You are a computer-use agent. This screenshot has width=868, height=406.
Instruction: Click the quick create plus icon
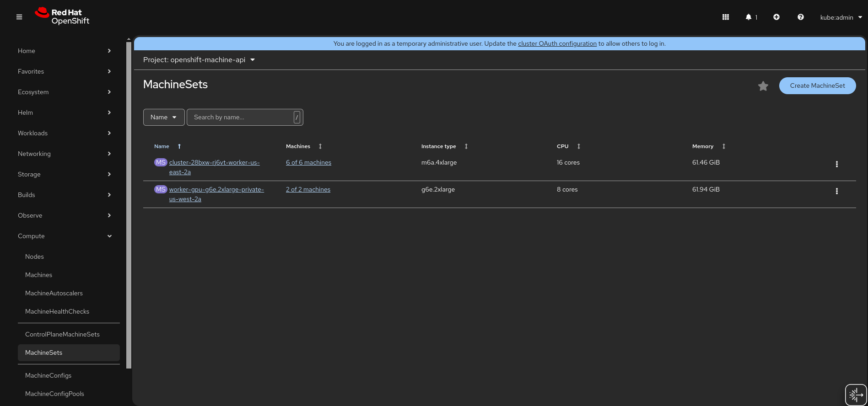click(x=776, y=17)
